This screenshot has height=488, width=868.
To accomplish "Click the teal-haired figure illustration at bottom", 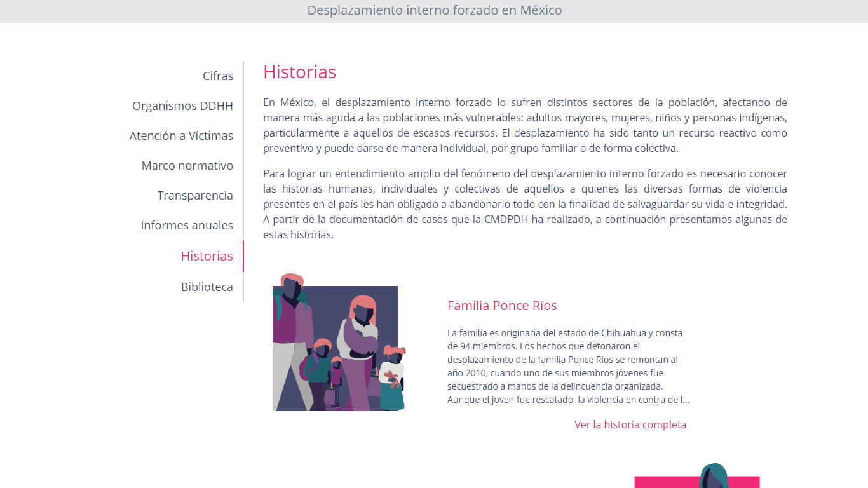I will pyautogui.click(x=714, y=476).
